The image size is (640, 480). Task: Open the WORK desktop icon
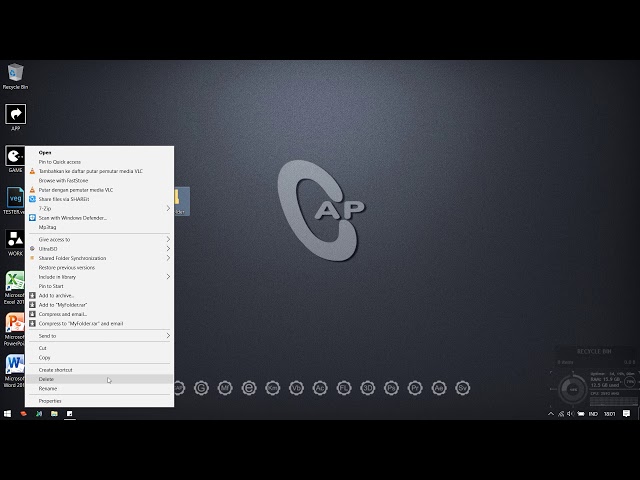(x=15, y=242)
